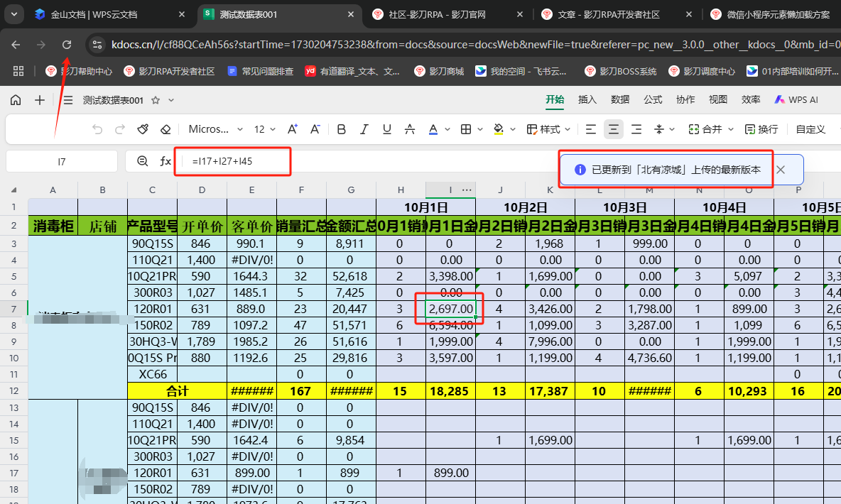Open the 公式 ribbon tab
This screenshot has width=841, height=504.
click(x=653, y=100)
